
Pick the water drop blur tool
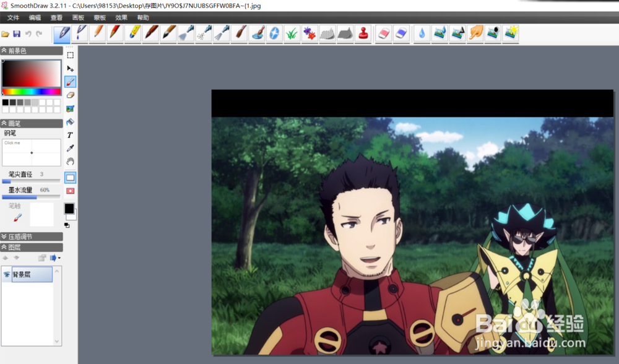click(x=422, y=33)
